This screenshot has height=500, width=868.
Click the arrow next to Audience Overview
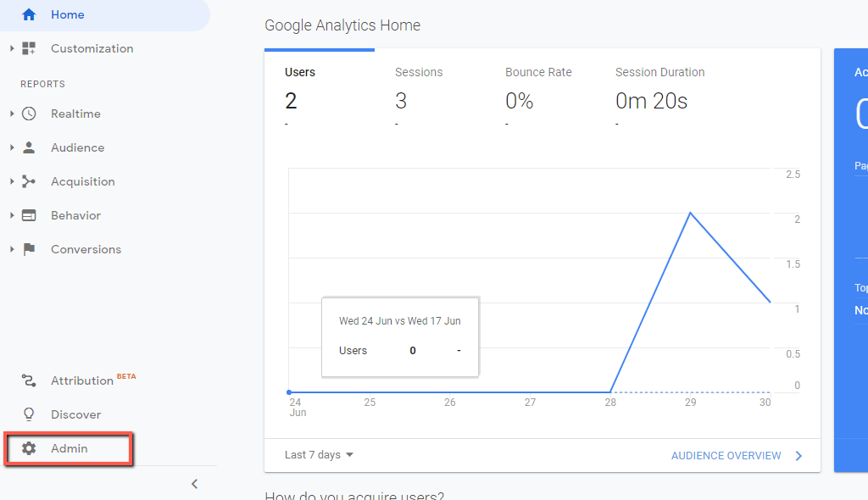[798, 456]
